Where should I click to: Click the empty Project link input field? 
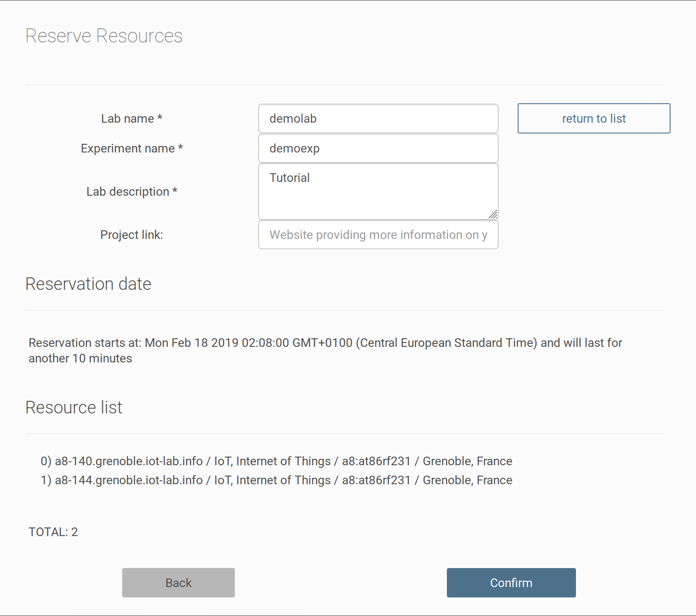click(x=378, y=235)
